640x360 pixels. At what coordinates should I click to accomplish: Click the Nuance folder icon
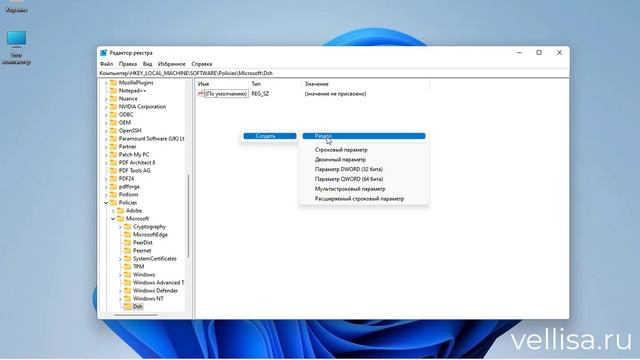pyautogui.click(x=113, y=99)
